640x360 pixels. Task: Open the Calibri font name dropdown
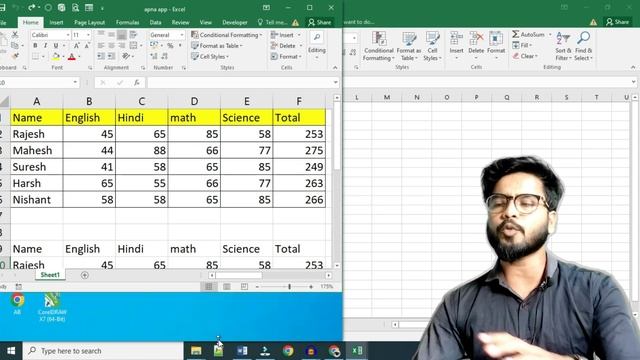click(x=68, y=35)
